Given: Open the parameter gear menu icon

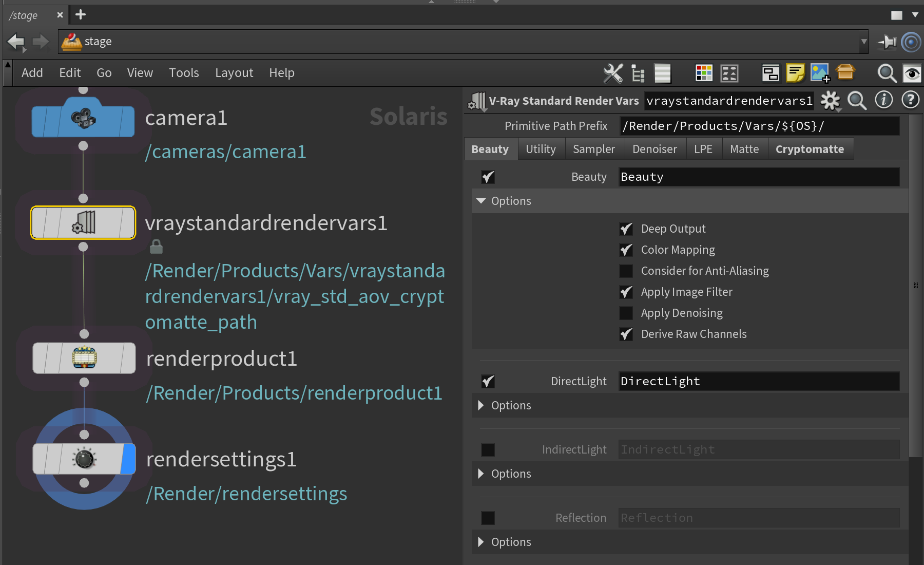Looking at the screenshot, I should [x=830, y=100].
